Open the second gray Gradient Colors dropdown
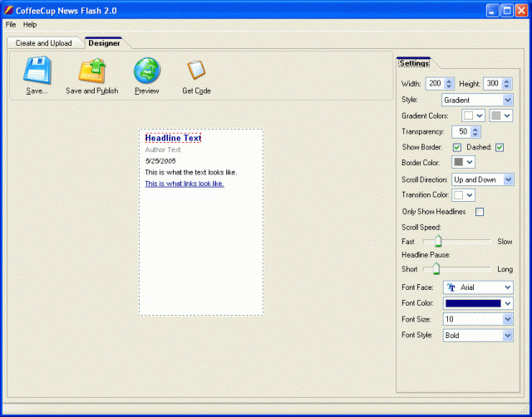 tap(500, 115)
